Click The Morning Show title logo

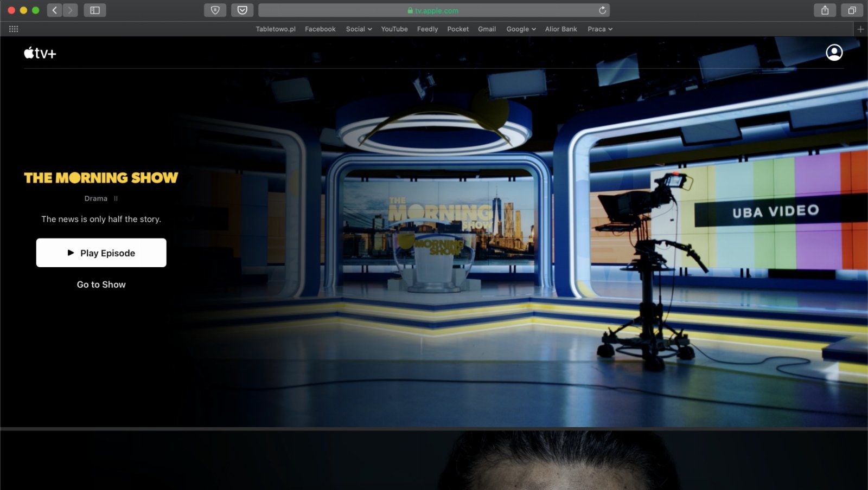pos(101,178)
